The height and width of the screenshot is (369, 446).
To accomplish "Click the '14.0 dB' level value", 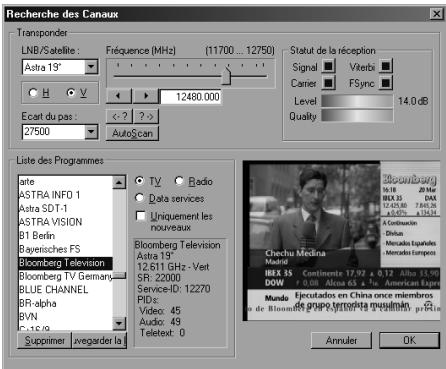I will (x=413, y=101).
